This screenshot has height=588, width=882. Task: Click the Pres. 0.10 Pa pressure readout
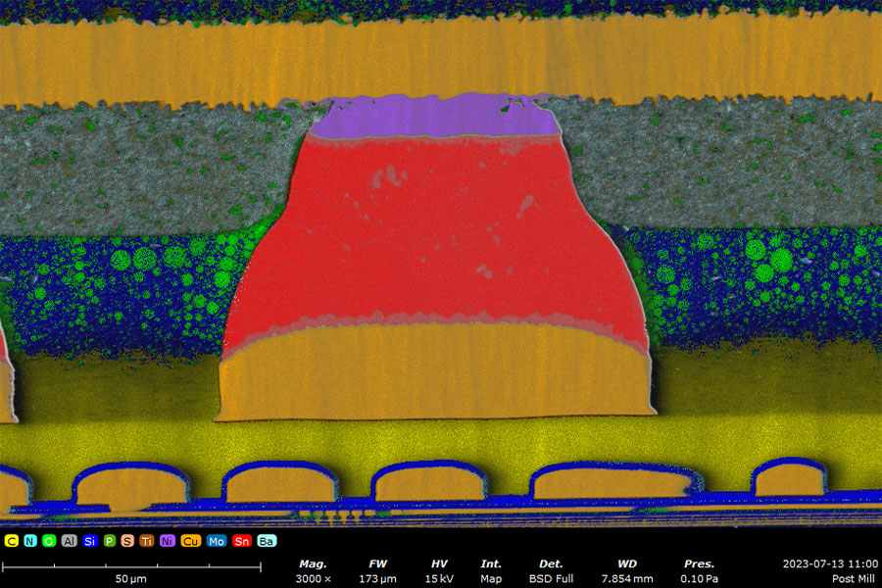pyautogui.click(x=699, y=578)
